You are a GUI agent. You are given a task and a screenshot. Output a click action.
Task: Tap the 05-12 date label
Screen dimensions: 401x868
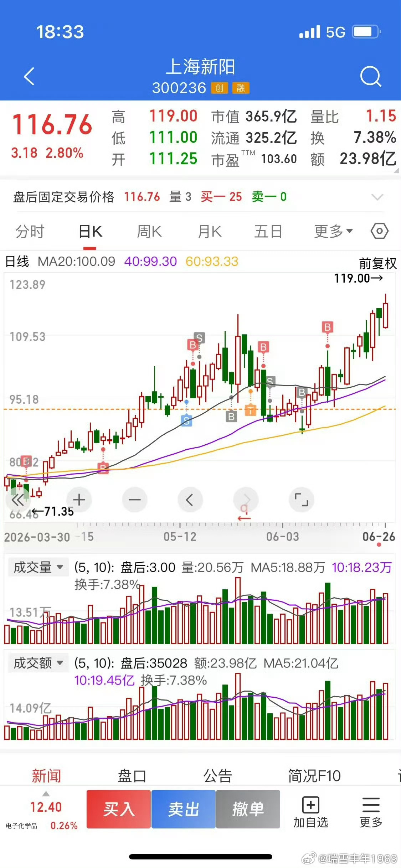pos(180,536)
